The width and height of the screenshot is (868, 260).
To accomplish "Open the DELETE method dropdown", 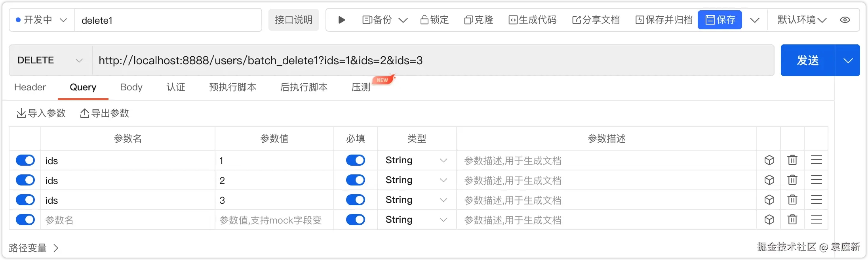I will (x=50, y=60).
